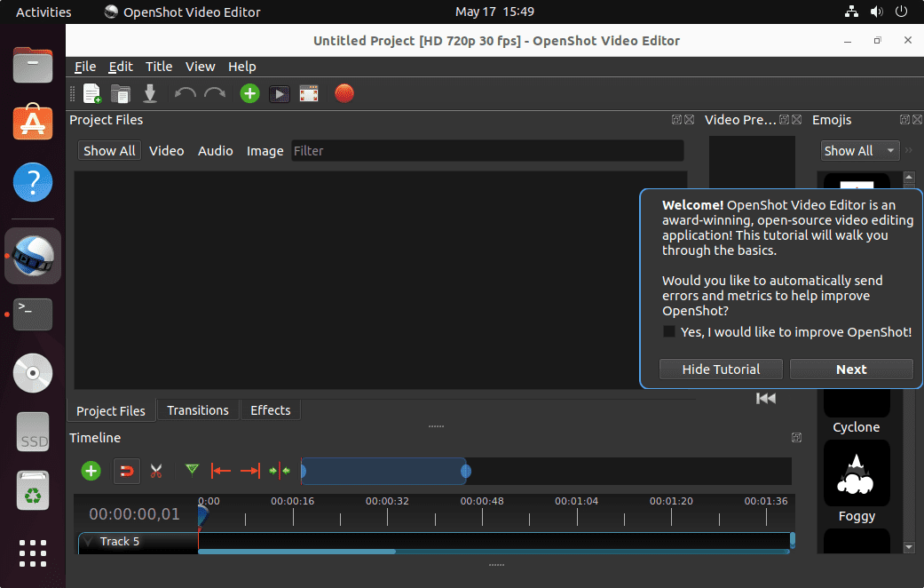The width and height of the screenshot is (924, 588).
Task: Open the File menu
Action: [85, 67]
